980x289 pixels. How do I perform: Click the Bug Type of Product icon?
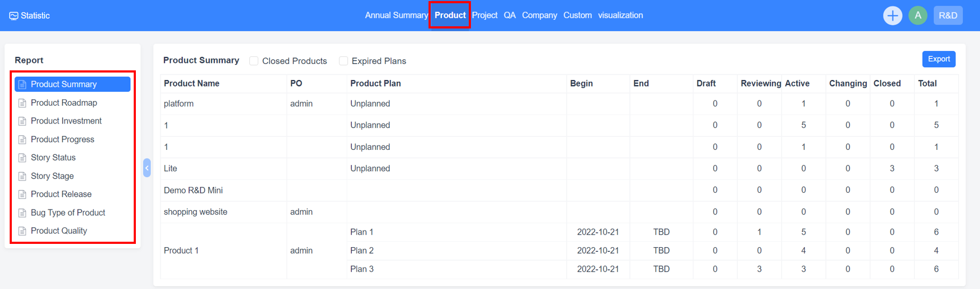pyautogui.click(x=22, y=213)
